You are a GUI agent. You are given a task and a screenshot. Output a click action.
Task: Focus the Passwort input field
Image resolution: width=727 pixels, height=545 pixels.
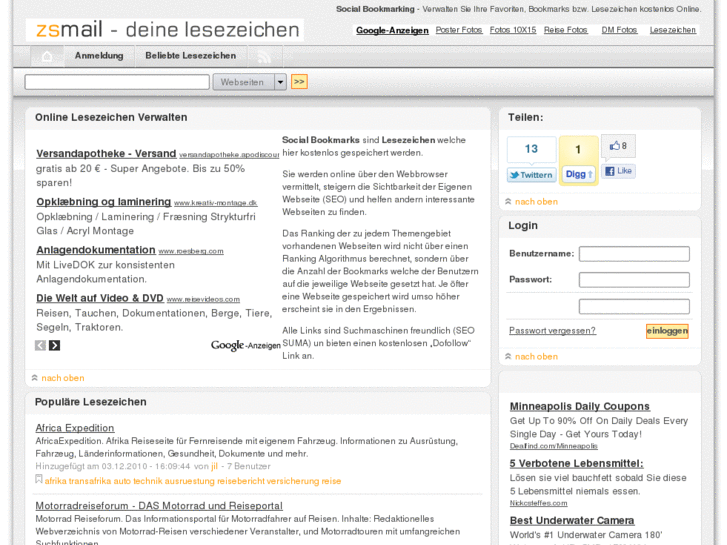pyautogui.click(x=634, y=280)
